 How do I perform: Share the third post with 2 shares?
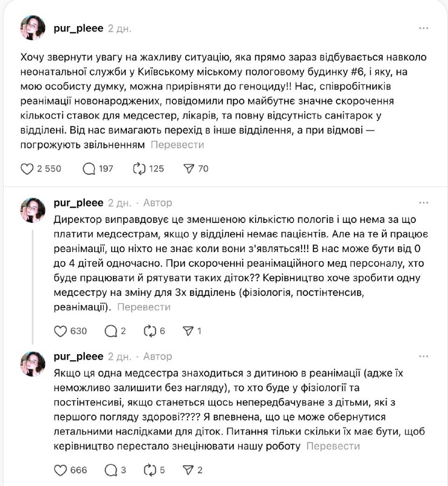tap(188, 470)
